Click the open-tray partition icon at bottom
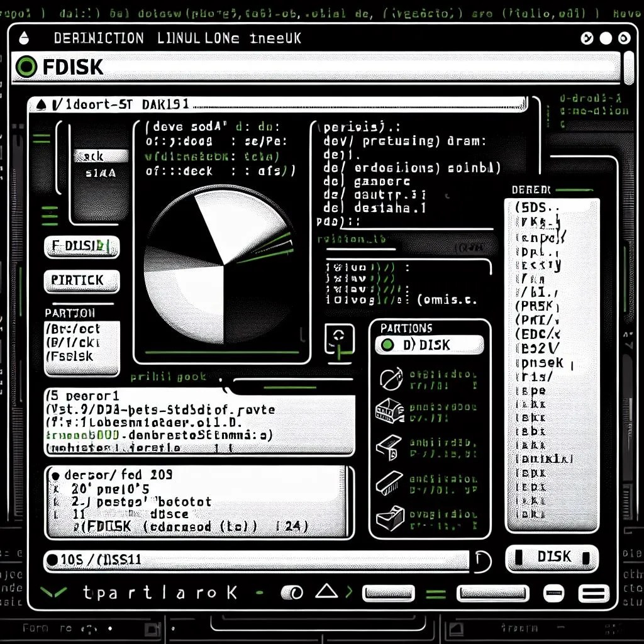This screenshot has height=644, width=644. point(390,518)
